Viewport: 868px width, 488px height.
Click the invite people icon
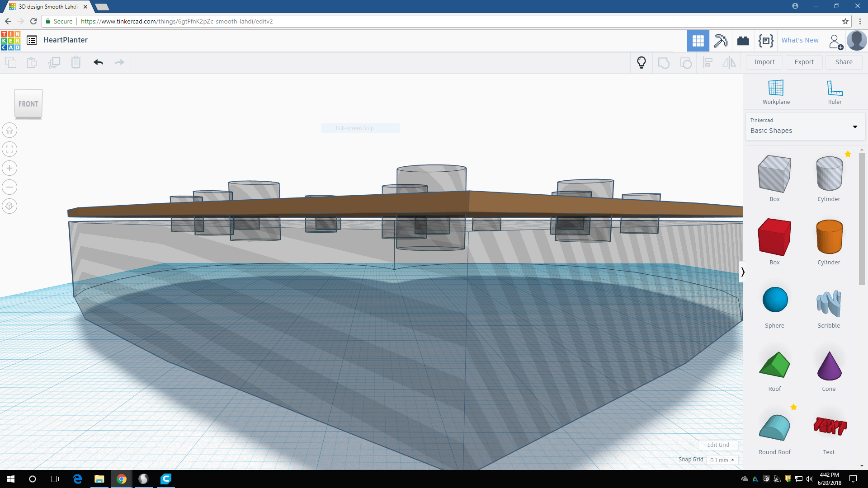pyautogui.click(x=835, y=42)
